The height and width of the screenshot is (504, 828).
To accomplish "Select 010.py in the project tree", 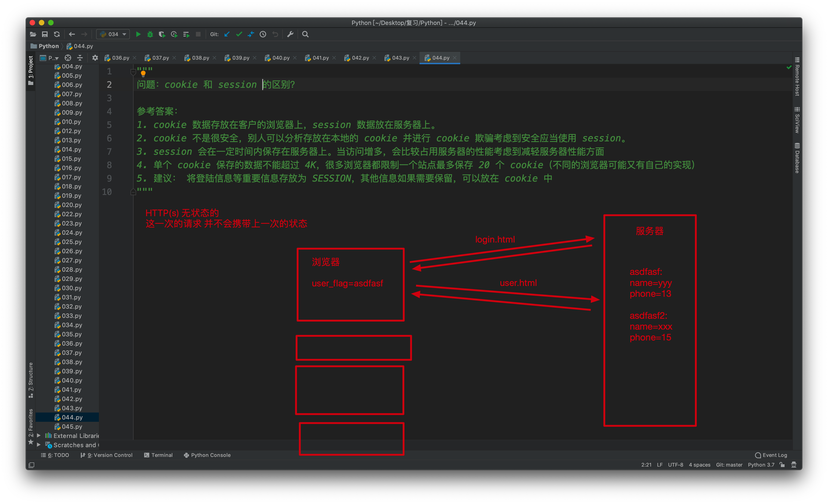I will (68, 122).
